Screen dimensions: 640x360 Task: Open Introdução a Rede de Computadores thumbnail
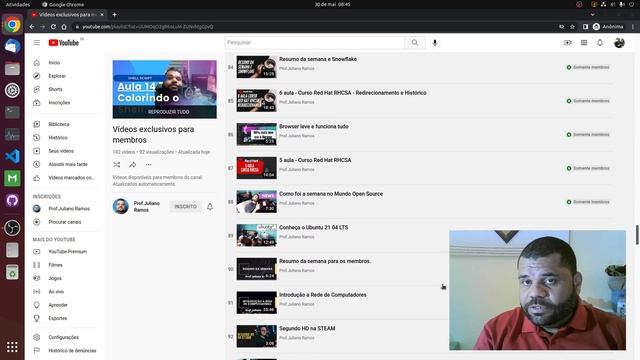pyautogui.click(x=256, y=302)
